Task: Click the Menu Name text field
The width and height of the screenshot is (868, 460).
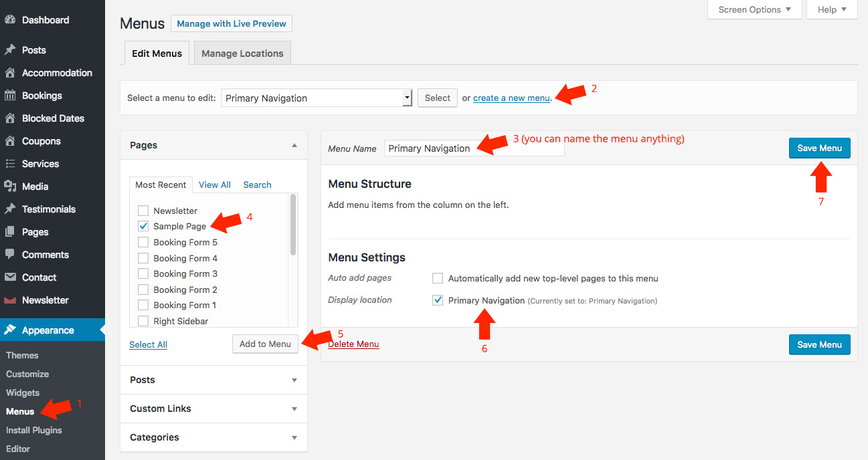Action: click(474, 148)
